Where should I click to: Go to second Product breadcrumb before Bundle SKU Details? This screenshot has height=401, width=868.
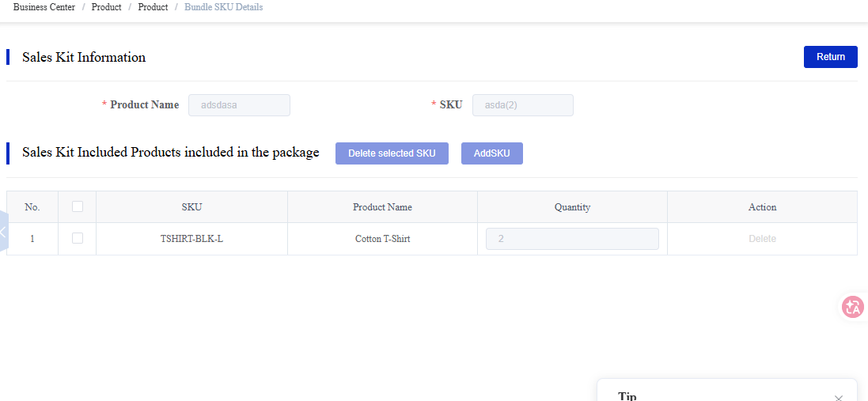[x=153, y=7]
